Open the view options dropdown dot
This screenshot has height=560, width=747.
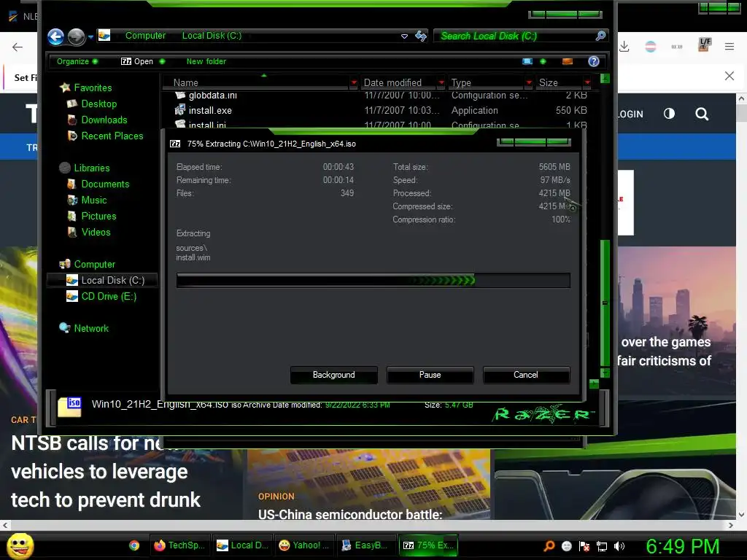click(x=543, y=61)
